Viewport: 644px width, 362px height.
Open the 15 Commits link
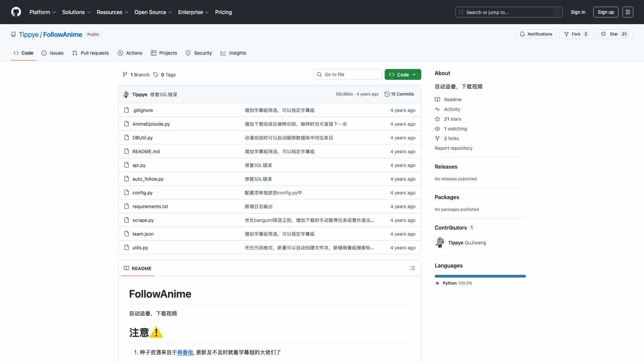pyautogui.click(x=399, y=94)
